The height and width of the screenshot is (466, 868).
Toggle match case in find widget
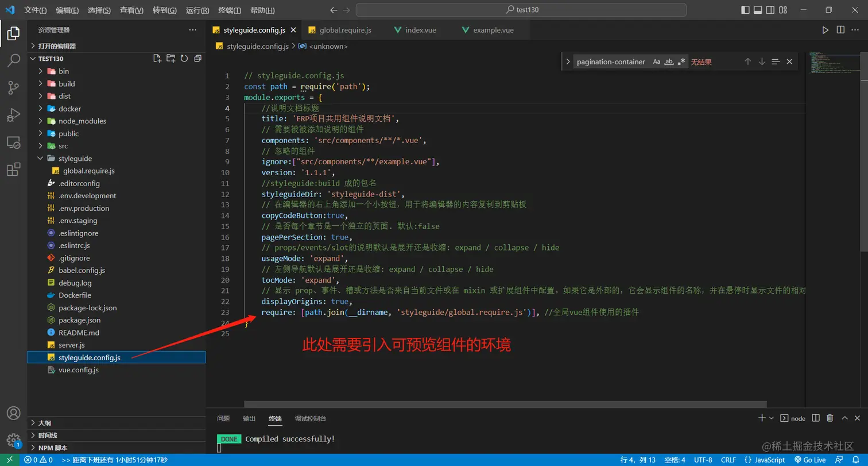(x=657, y=61)
